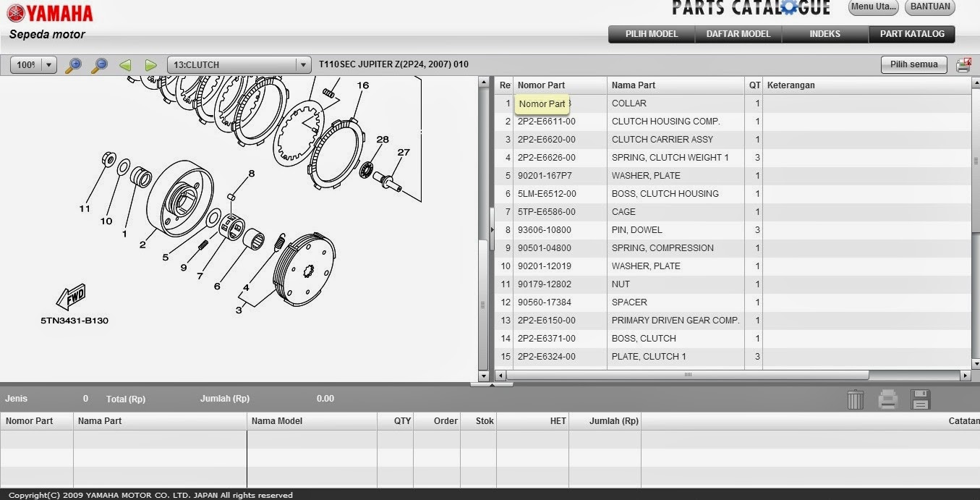Click the print list icon beside Pilih semua
The image size is (980, 500).
(x=963, y=65)
